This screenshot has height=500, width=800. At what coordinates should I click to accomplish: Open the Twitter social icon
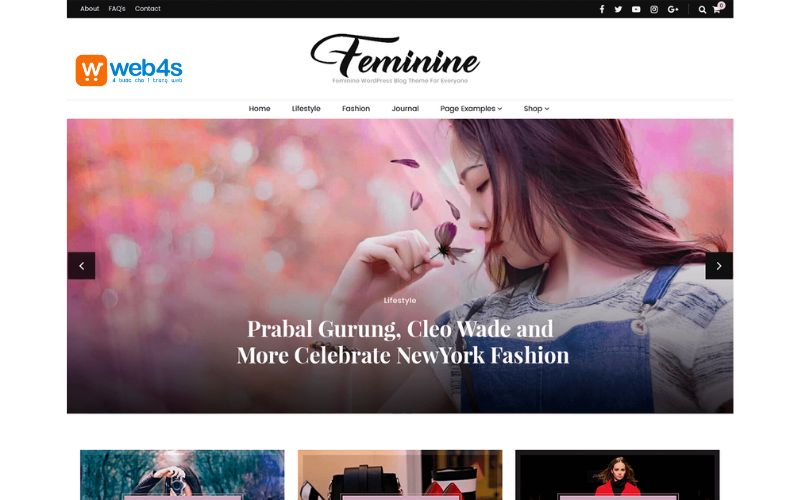618,9
